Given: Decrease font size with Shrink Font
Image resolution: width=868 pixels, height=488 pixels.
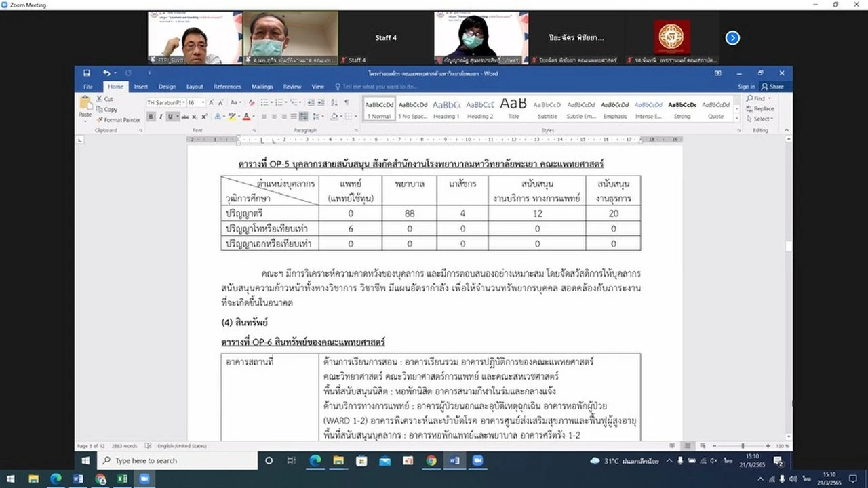Looking at the screenshot, I should click(x=222, y=102).
